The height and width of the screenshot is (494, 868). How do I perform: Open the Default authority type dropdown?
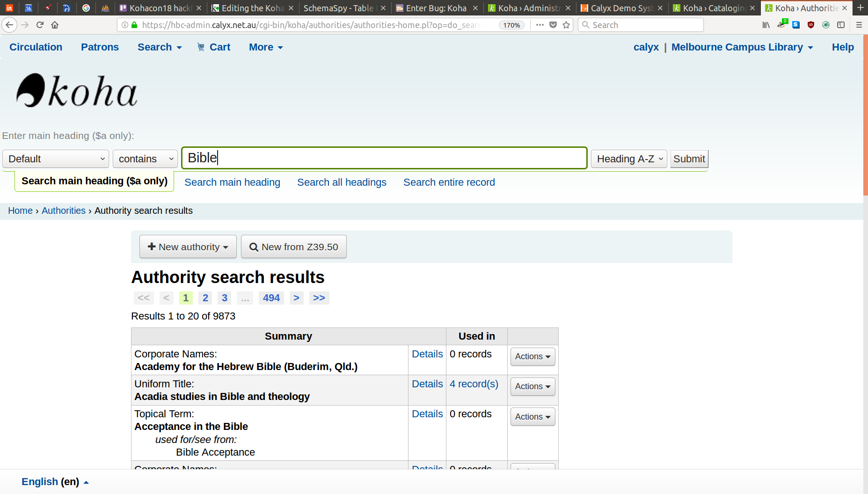(x=56, y=159)
